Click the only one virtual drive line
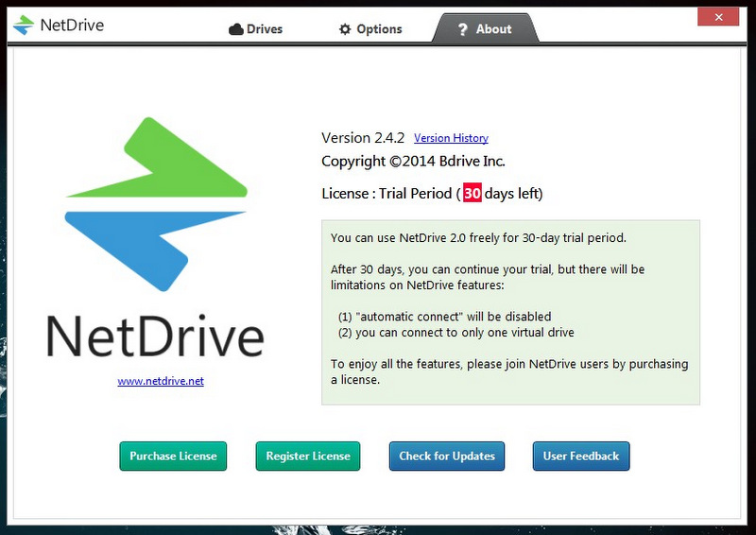Viewport: 756px width, 535px height. coord(456,333)
